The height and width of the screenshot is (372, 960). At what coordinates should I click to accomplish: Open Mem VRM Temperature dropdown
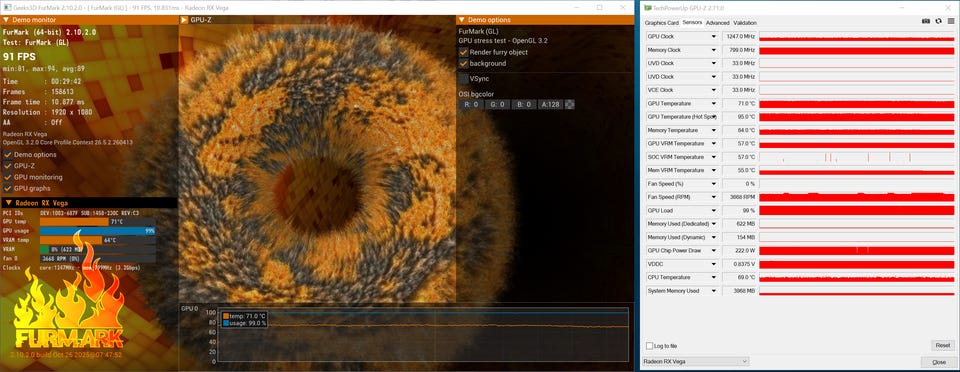(x=713, y=170)
